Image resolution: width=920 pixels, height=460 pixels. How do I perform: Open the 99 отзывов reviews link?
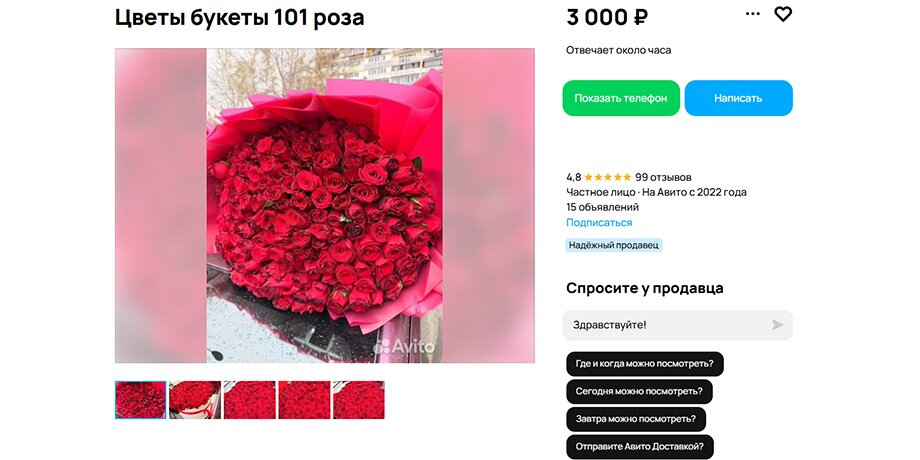(x=663, y=177)
